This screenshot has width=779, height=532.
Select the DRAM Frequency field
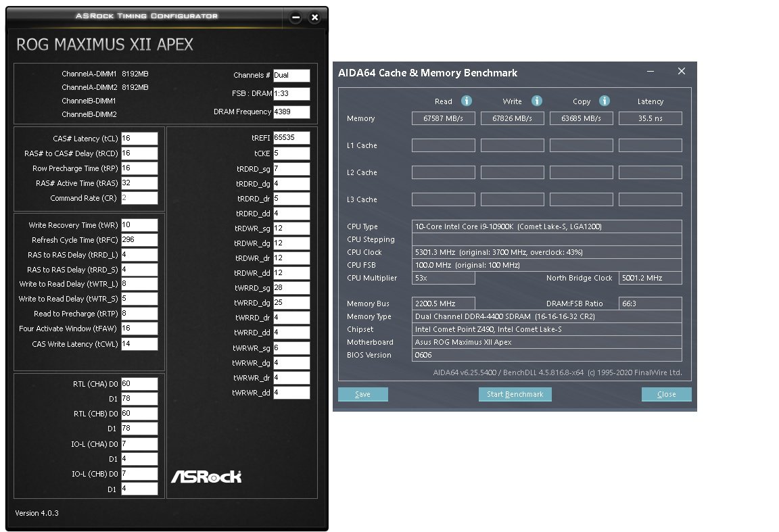[291, 112]
